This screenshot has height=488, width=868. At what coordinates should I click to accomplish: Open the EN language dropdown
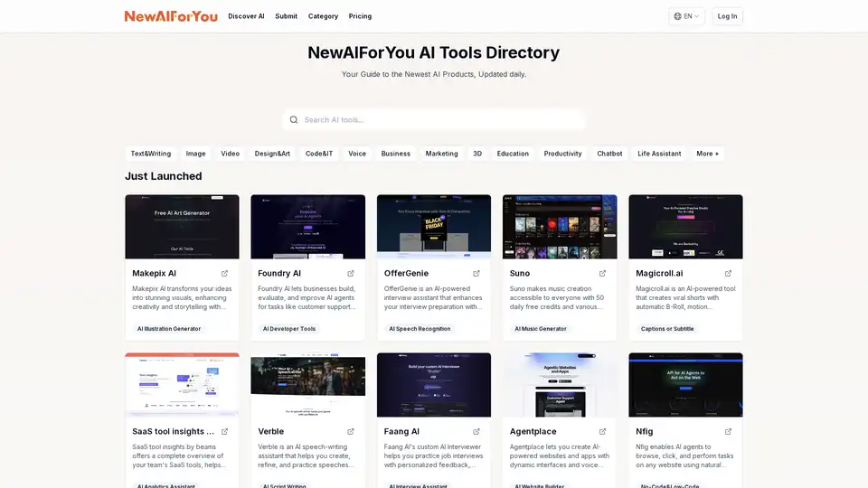(x=686, y=16)
